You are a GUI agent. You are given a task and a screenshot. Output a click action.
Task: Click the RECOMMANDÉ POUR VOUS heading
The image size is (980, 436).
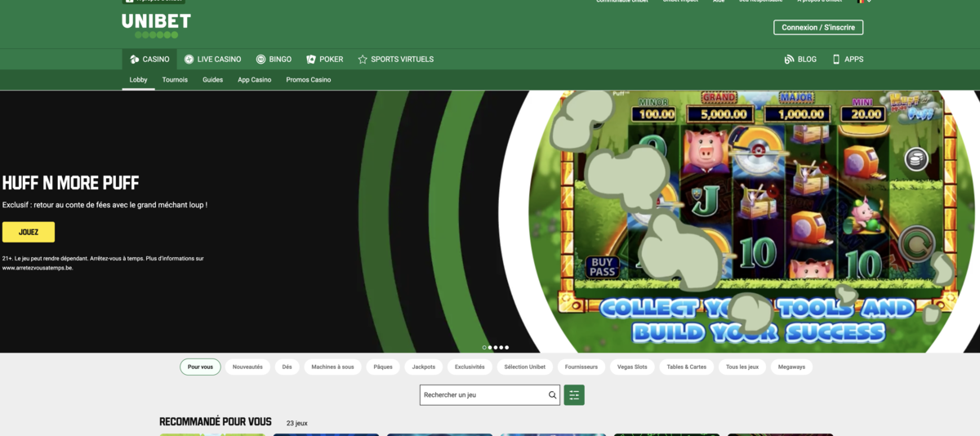pos(216,422)
